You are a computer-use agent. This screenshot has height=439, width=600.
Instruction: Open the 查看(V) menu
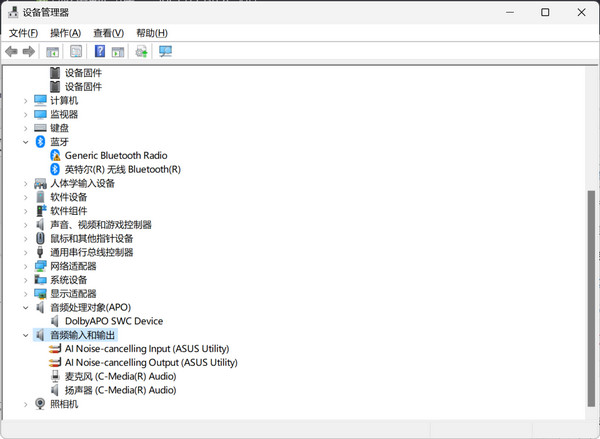[x=108, y=33]
